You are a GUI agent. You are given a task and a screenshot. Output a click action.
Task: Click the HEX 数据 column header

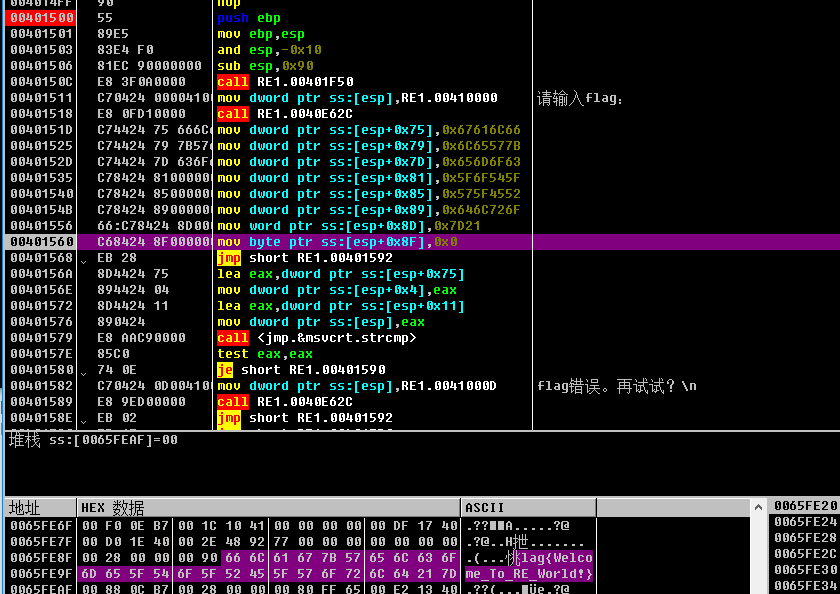tap(112, 508)
